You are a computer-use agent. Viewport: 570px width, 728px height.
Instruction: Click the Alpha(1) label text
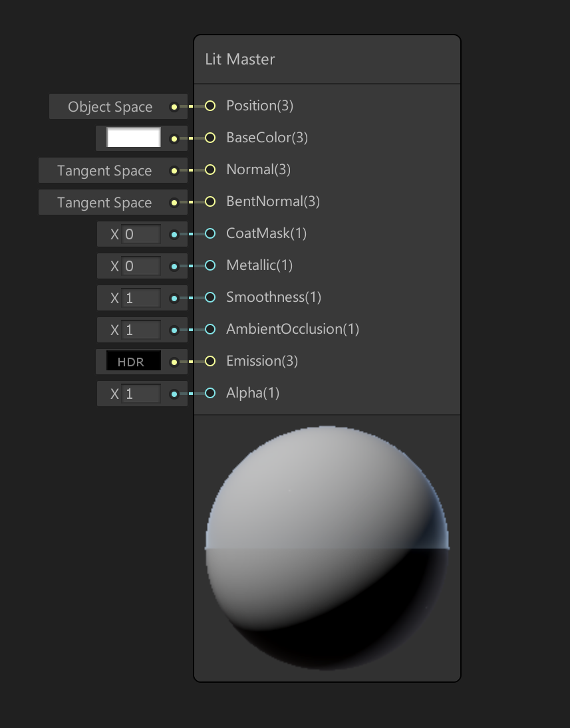point(253,393)
